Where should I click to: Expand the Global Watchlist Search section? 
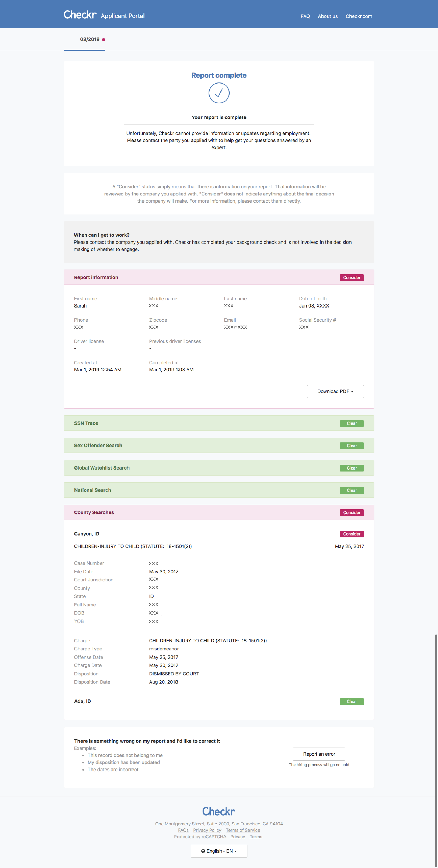[102, 468]
